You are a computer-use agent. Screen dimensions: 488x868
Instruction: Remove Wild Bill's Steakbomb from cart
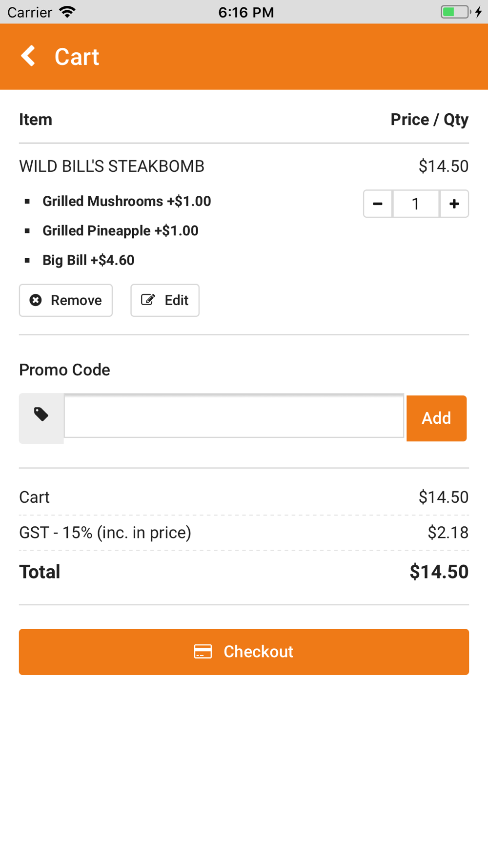pos(66,300)
